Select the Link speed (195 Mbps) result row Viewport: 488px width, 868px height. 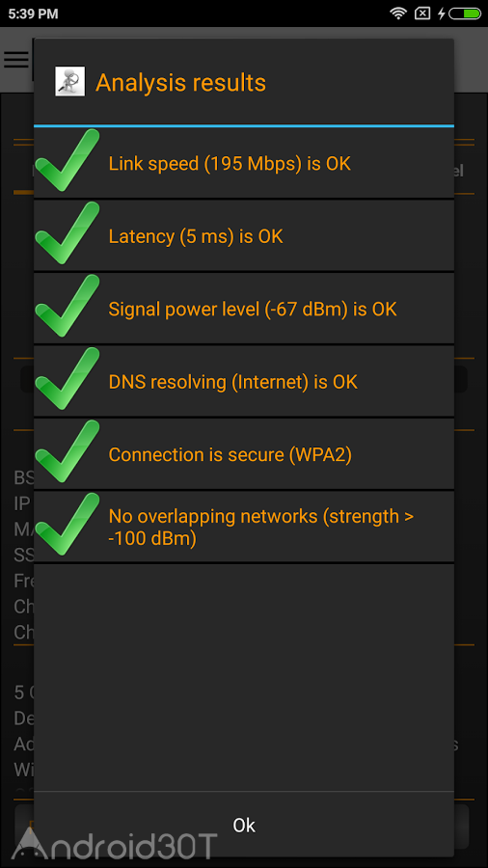[x=244, y=163]
